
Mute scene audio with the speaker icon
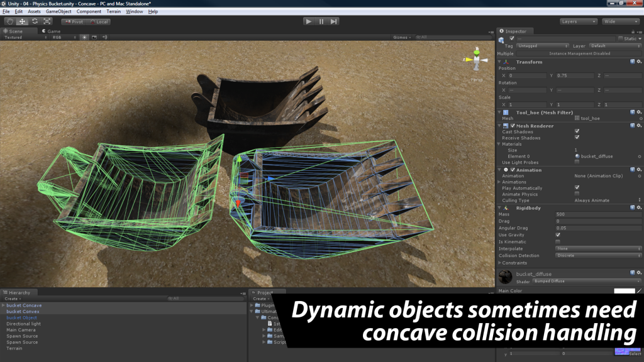pos(106,37)
